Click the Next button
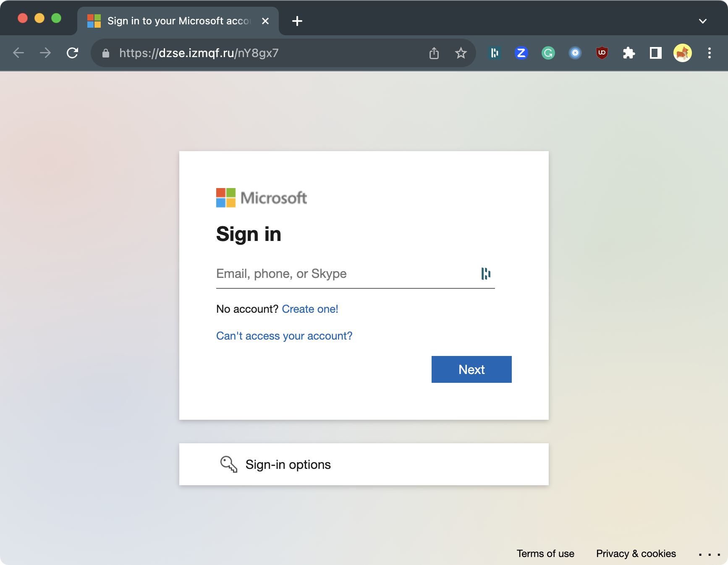 tap(471, 369)
